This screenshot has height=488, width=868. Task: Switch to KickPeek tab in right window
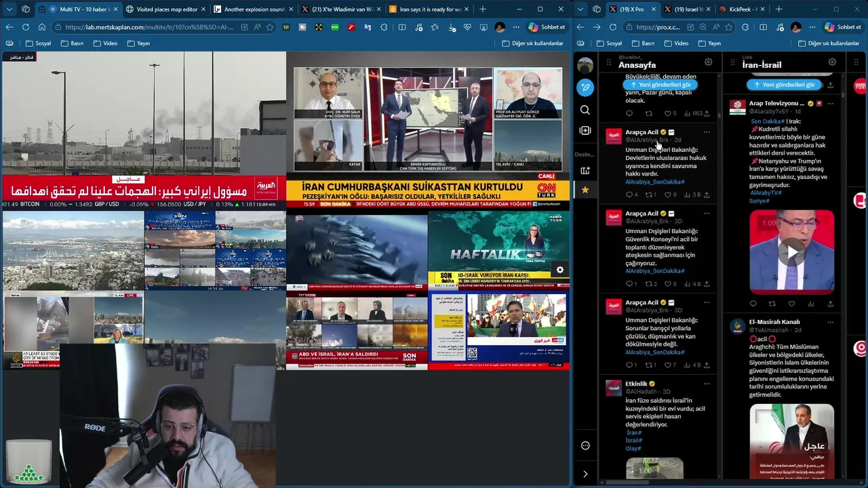pyautogui.click(x=741, y=9)
